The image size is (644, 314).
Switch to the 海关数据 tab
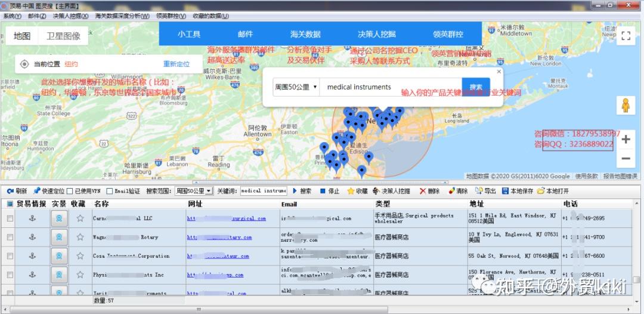click(305, 34)
